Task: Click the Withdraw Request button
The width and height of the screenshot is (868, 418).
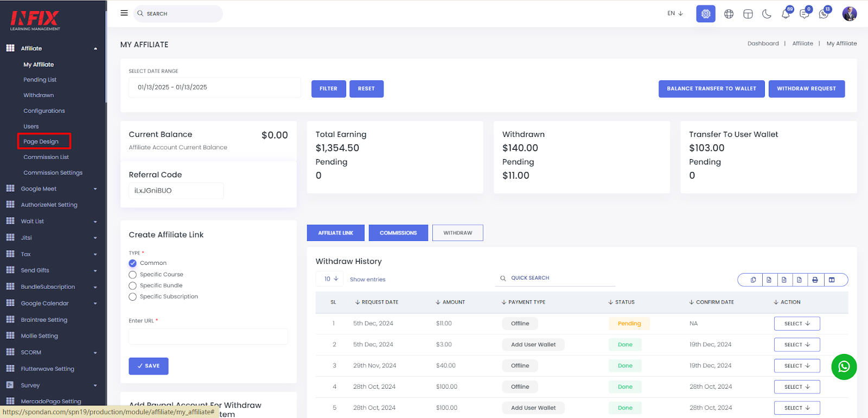Action: pyautogui.click(x=807, y=89)
